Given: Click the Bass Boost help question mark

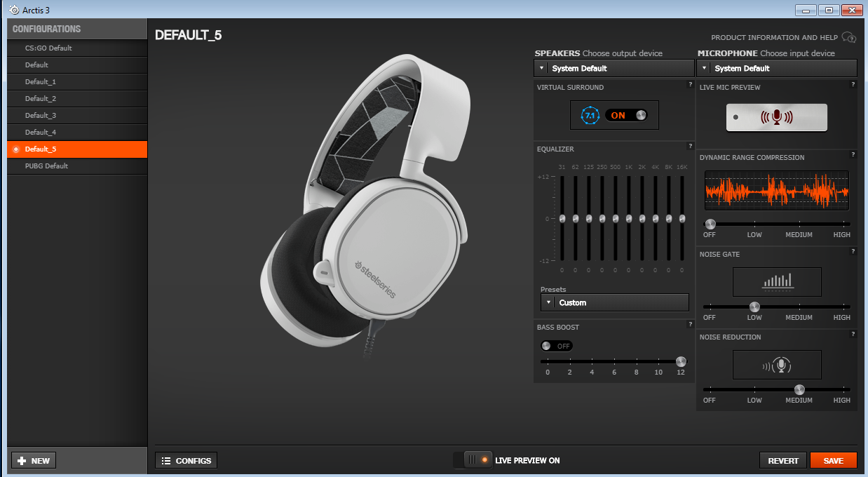Looking at the screenshot, I should (x=690, y=324).
